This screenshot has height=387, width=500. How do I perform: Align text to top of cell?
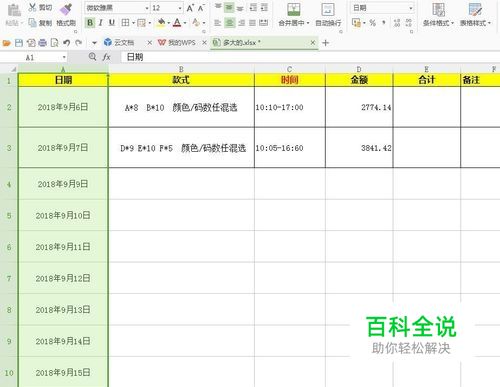(218, 7)
